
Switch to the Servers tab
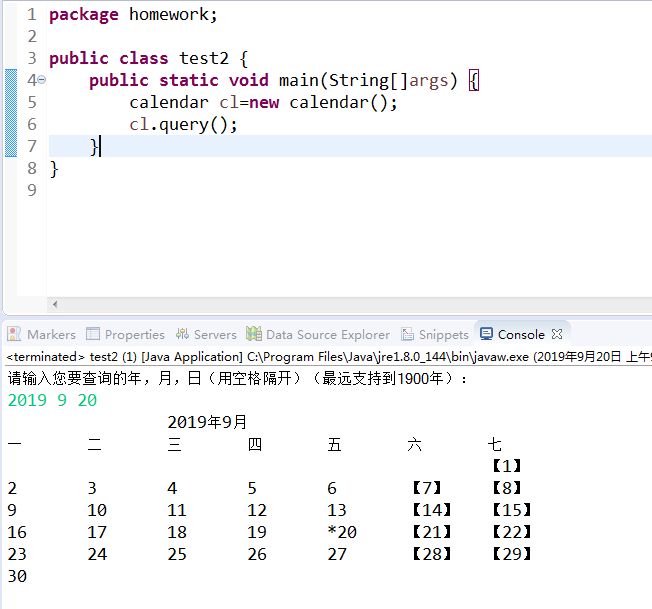click(x=206, y=334)
